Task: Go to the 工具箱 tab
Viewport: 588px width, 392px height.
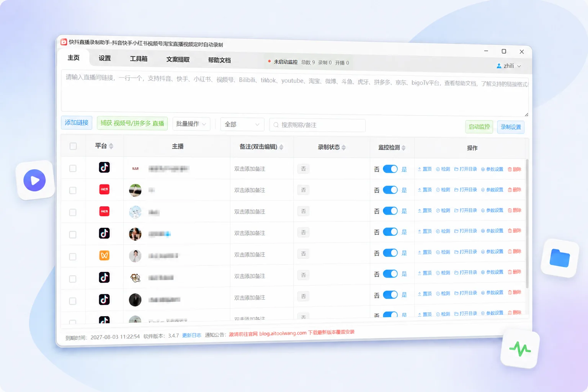Action: 139,59
